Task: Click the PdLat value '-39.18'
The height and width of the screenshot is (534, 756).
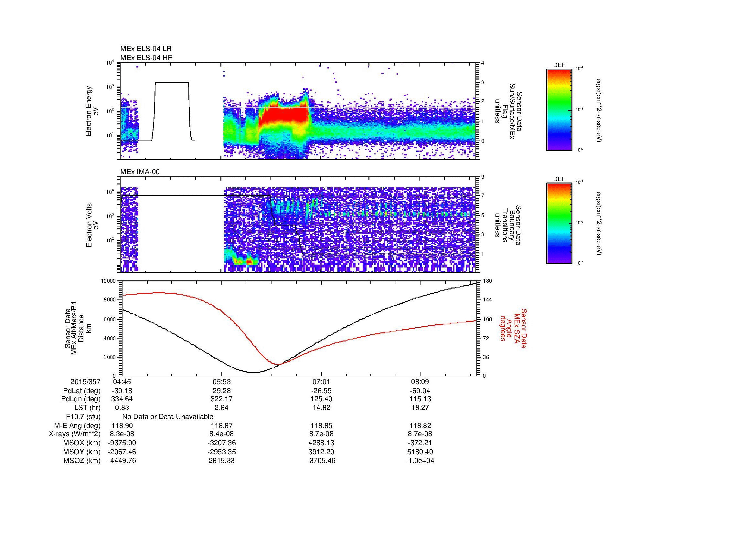Action: pos(122,391)
